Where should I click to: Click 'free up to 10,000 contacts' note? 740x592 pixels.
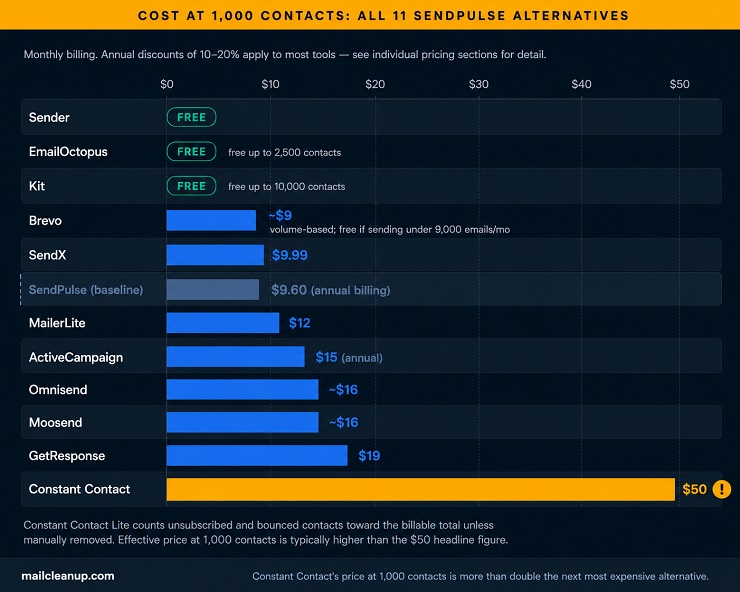286,186
